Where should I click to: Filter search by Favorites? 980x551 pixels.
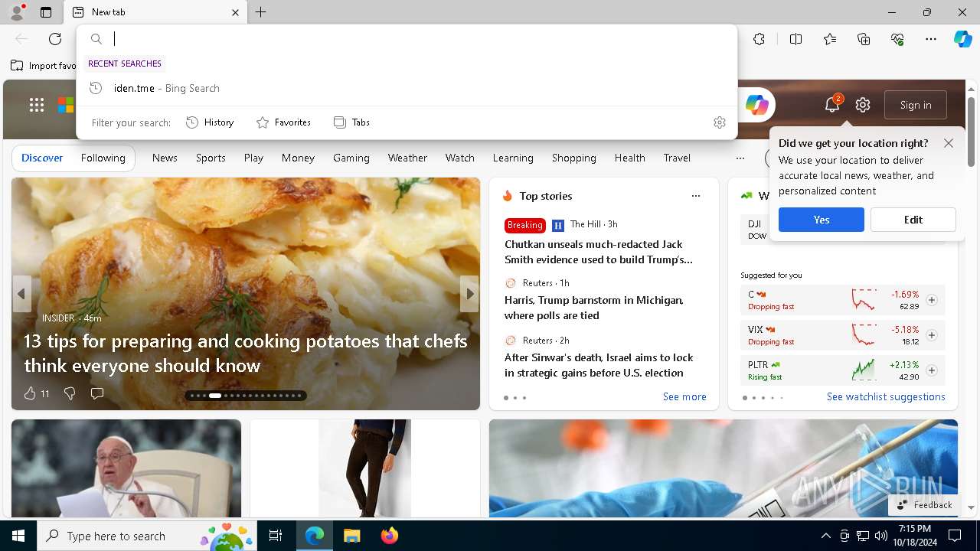283,122
